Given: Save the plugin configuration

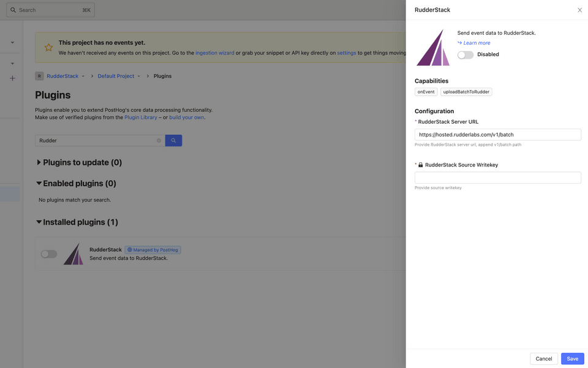Looking at the screenshot, I should click(x=572, y=358).
